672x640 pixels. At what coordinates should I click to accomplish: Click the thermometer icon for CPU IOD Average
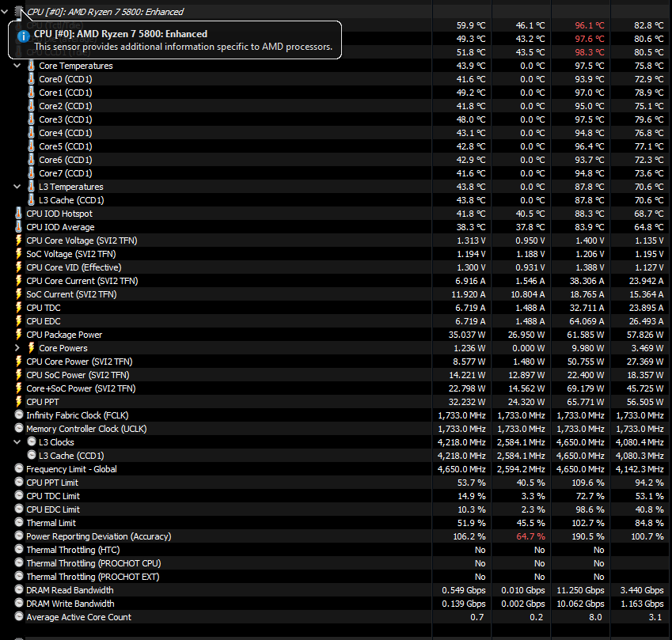tap(18, 226)
